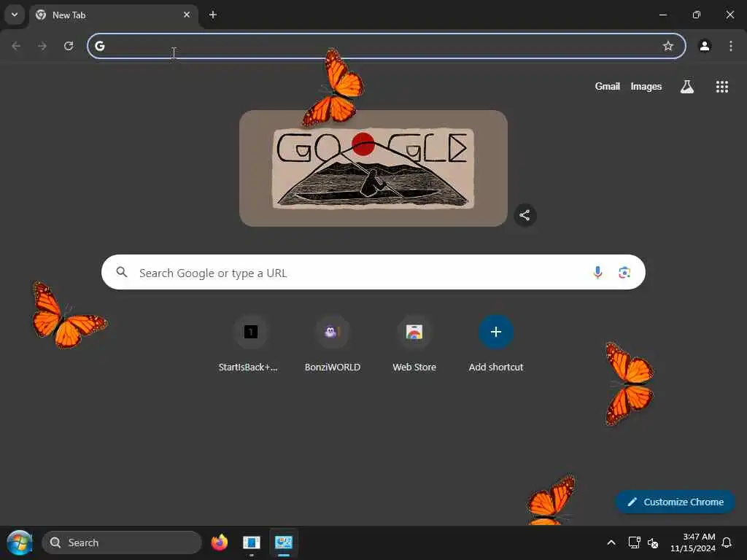This screenshot has height=560, width=747.
Task: Open the Chrome profile icon
Action: (705, 46)
